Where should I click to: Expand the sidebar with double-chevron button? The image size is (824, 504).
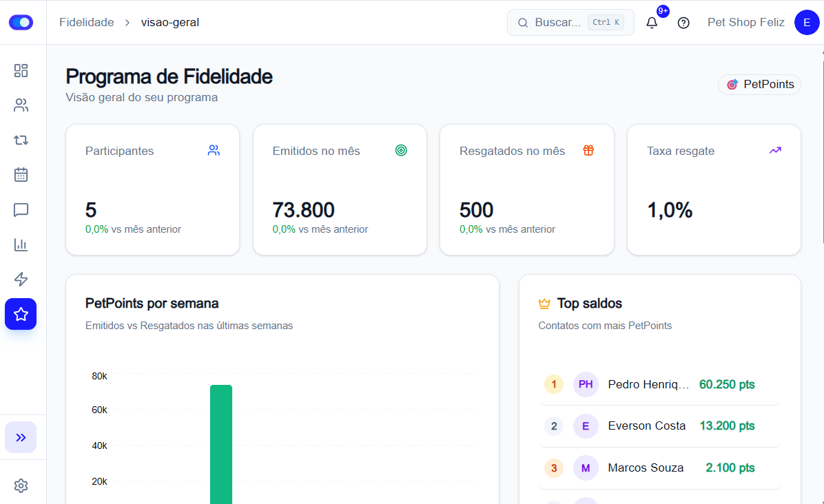pos(21,437)
